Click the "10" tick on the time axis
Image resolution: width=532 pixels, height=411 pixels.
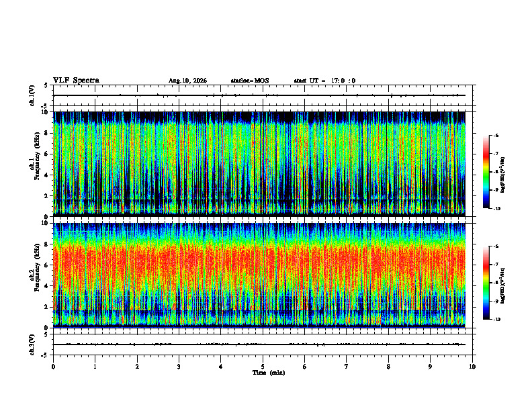472,367
